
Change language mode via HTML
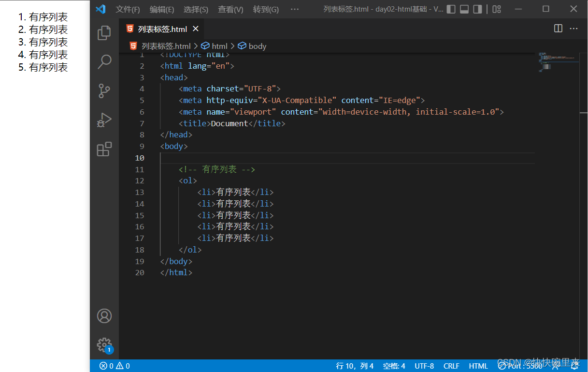coord(478,366)
